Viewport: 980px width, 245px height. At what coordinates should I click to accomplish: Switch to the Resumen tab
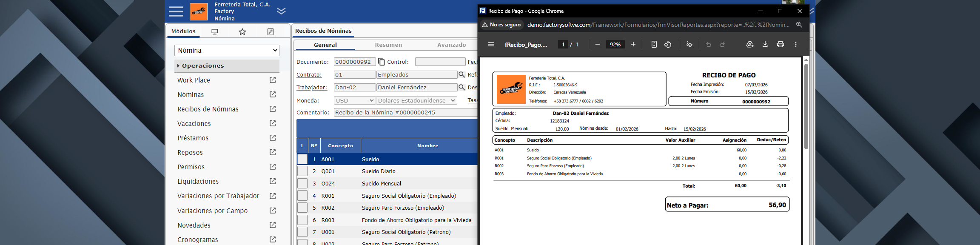388,45
